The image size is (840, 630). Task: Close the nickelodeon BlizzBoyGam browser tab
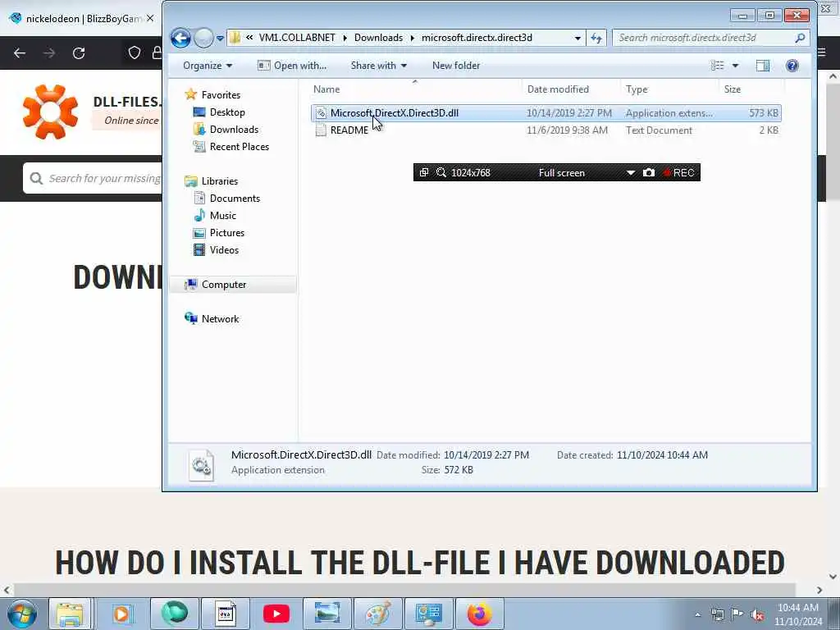click(x=151, y=19)
